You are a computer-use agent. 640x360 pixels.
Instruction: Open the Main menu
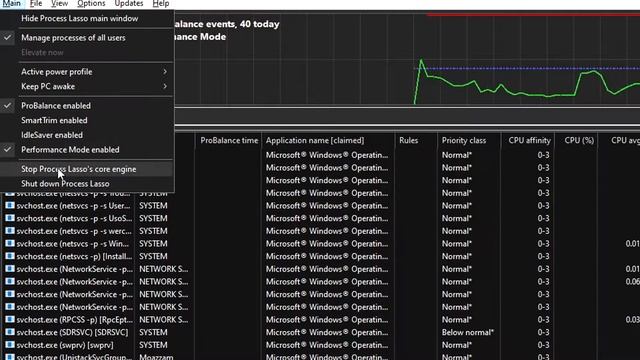pyautogui.click(x=11, y=4)
